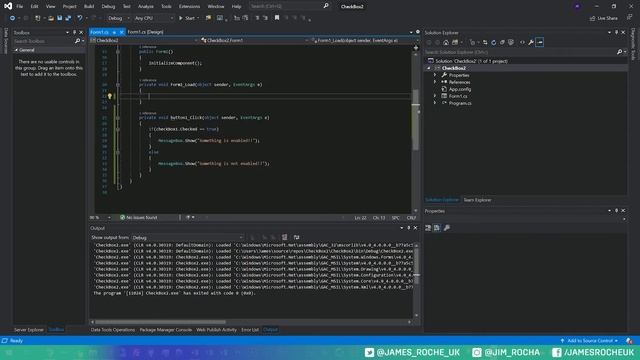Click the Property Pages wrench icon in Properties panel
The width and height of the screenshot is (640, 360).
(x=447, y=228)
